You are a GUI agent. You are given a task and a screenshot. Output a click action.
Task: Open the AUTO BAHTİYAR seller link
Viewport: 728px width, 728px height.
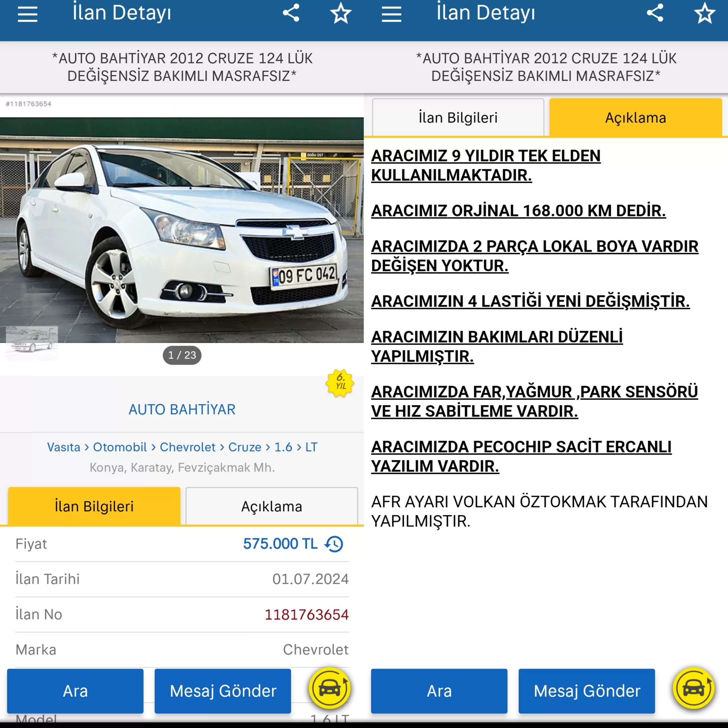(x=182, y=409)
